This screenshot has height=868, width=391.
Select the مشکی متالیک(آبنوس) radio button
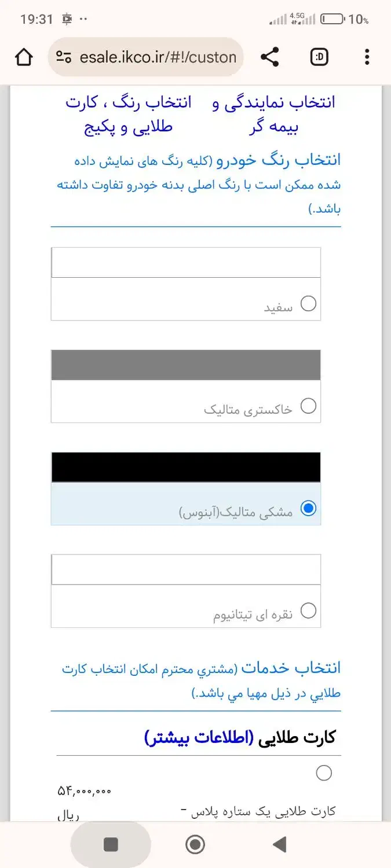tap(309, 509)
